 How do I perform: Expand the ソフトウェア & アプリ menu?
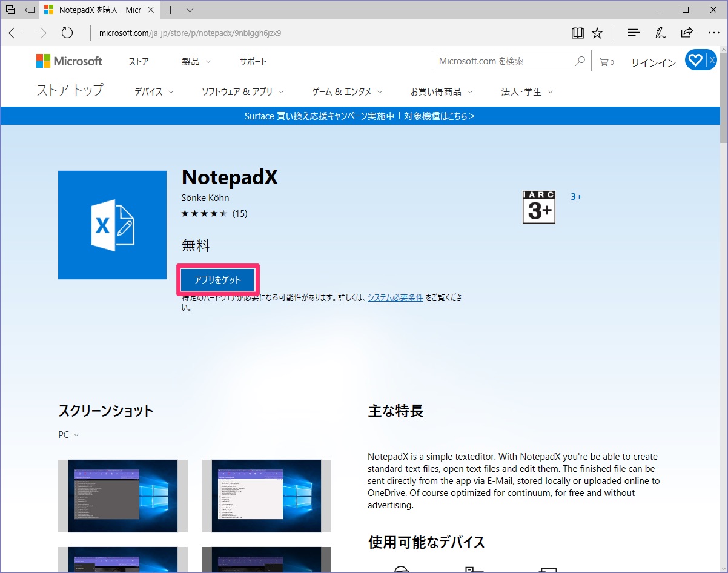click(242, 92)
